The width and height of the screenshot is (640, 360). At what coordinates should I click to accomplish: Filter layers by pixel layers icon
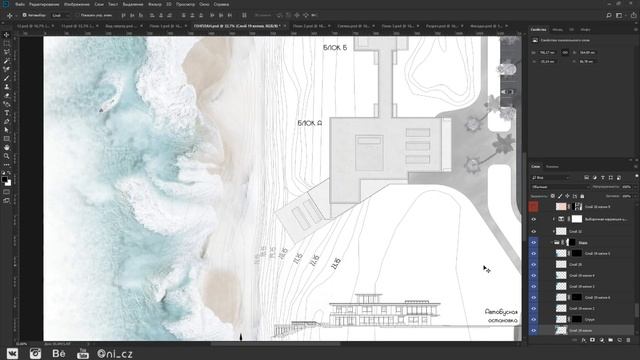coord(587,178)
